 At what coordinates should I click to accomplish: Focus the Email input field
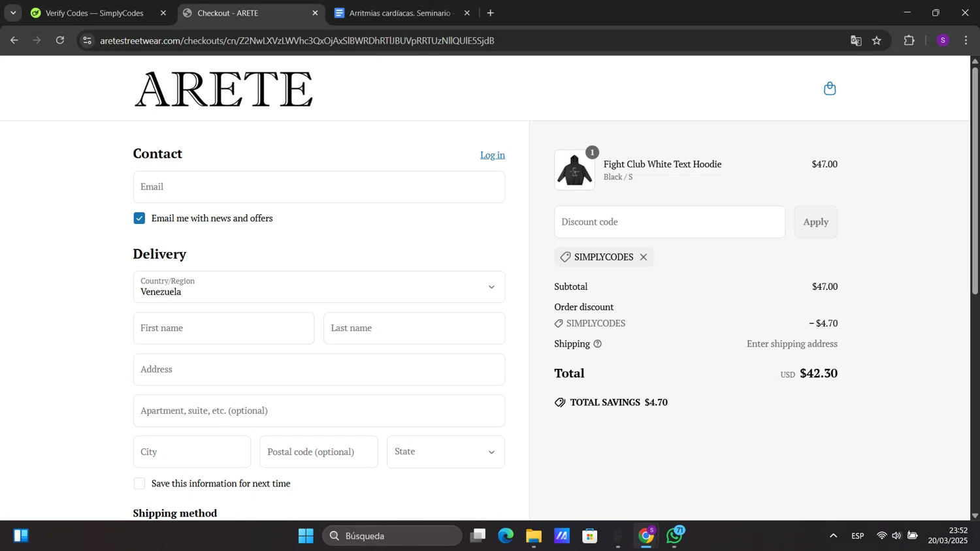pyautogui.click(x=319, y=187)
